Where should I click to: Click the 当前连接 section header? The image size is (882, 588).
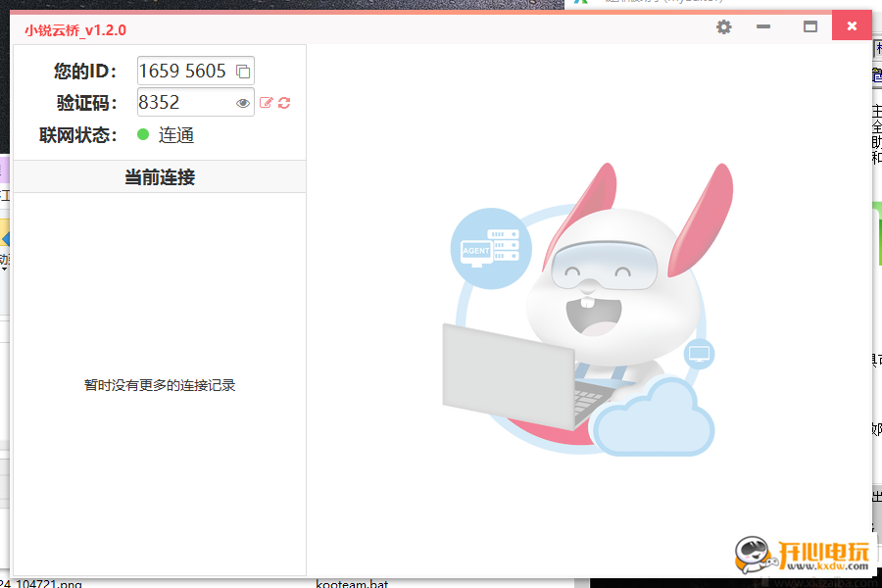coord(159,176)
